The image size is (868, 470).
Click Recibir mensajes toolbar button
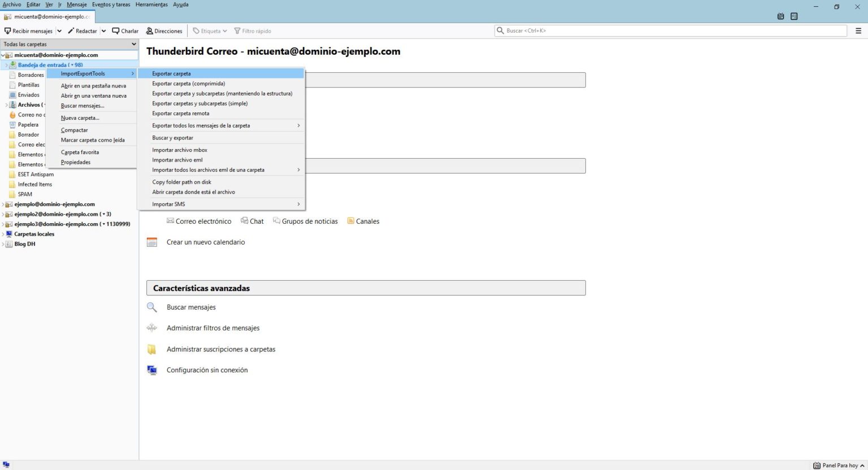[x=28, y=31]
